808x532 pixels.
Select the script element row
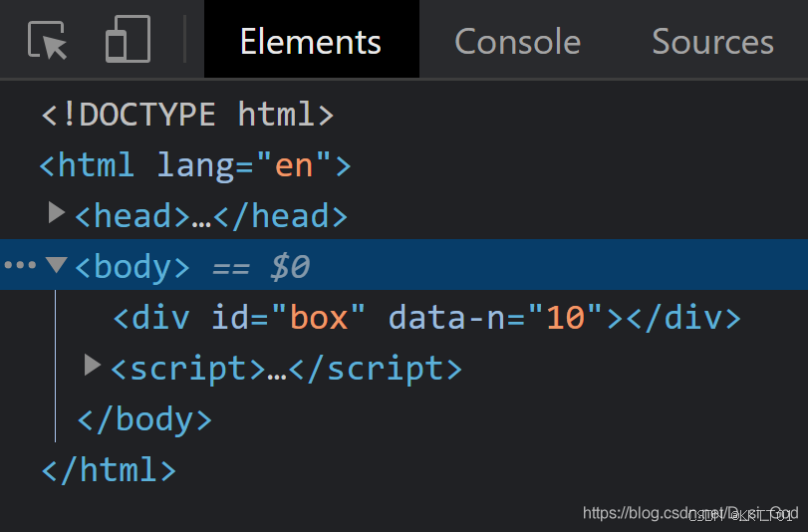(x=287, y=368)
